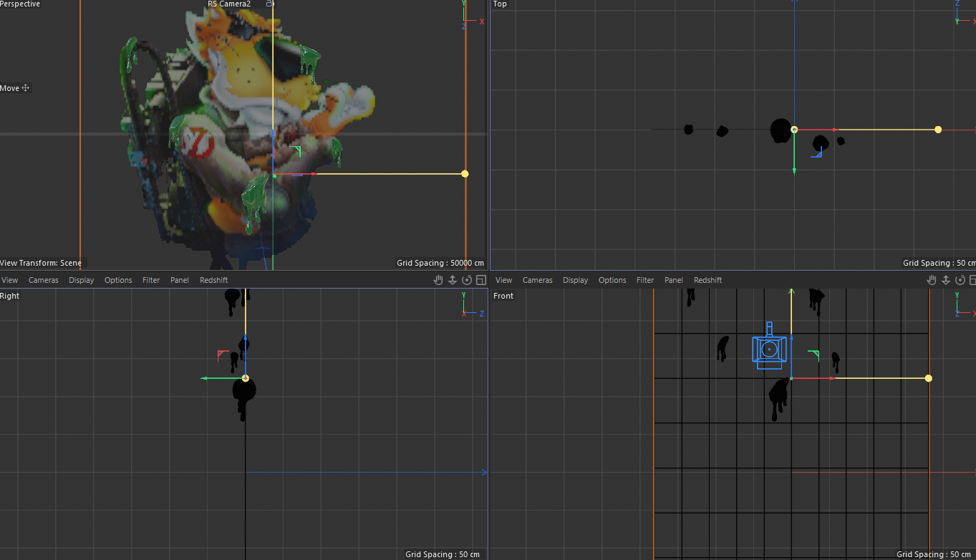Open Display menu of Front viewport
Viewport: 976px width, 560px height.
[x=576, y=280]
